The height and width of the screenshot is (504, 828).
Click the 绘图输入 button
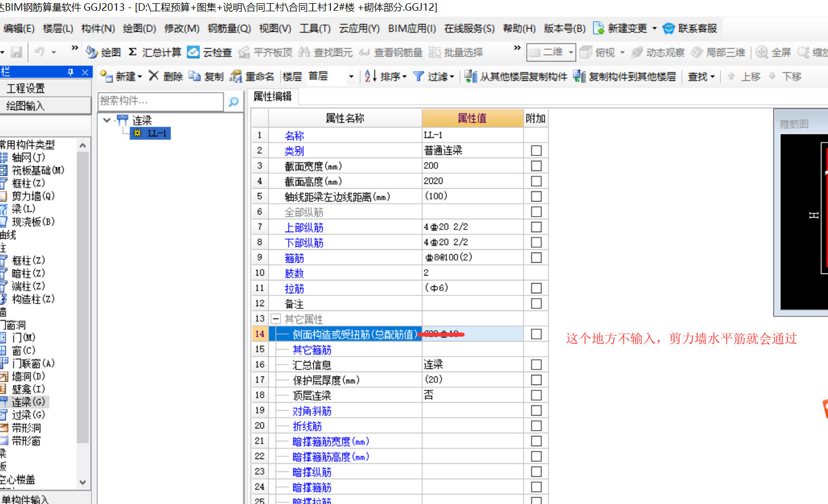tap(45, 106)
